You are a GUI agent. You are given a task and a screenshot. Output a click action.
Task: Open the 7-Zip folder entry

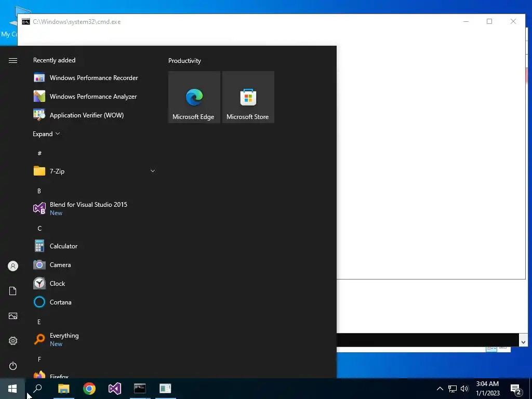[95, 171]
